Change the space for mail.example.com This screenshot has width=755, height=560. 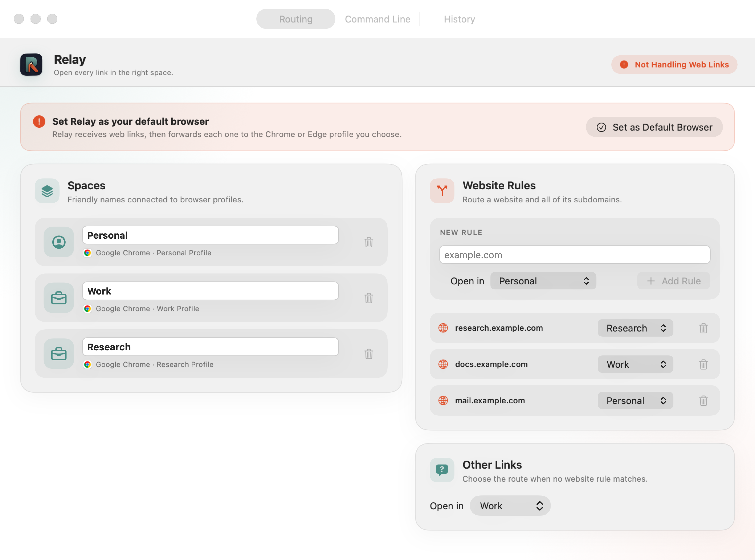pyautogui.click(x=635, y=400)
